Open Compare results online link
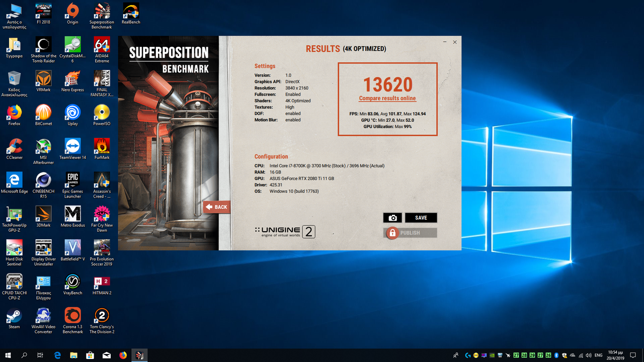This screenshot has width=644, height=362. click(x=387, y=98)
